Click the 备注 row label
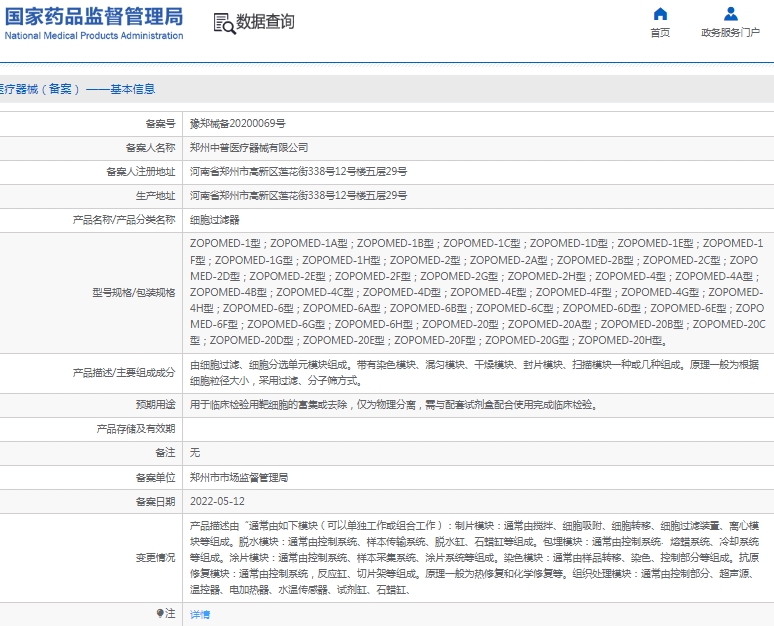Screen dimensions: 774x626 [165, 453]
